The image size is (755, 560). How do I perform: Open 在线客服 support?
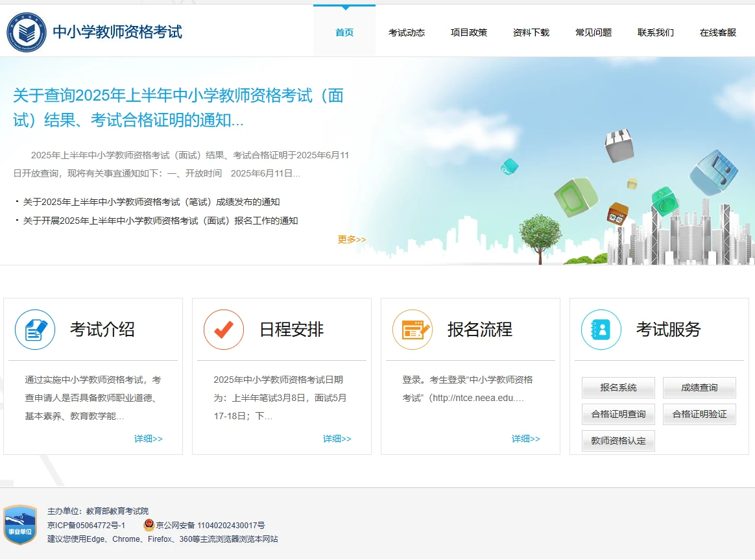717,32
